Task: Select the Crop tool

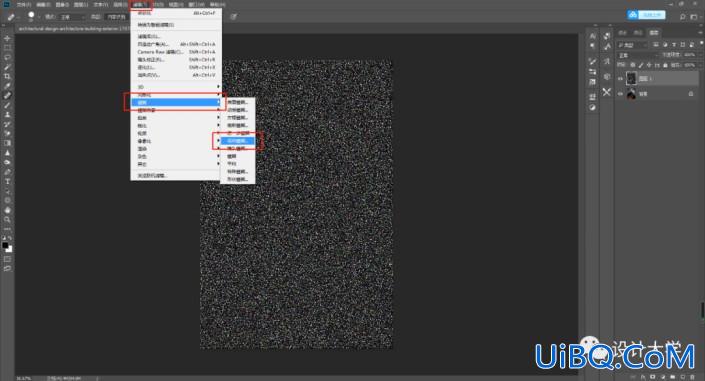Action: (7, 76)
